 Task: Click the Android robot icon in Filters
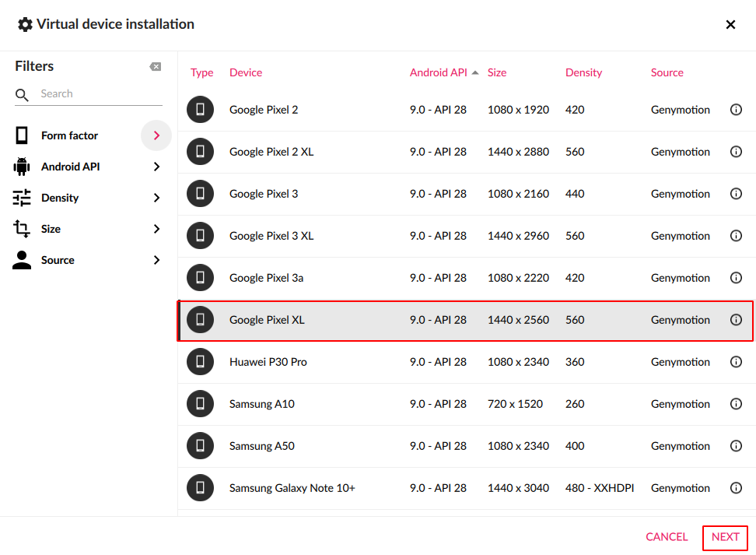pyautogui.click(x=22, y=167)
